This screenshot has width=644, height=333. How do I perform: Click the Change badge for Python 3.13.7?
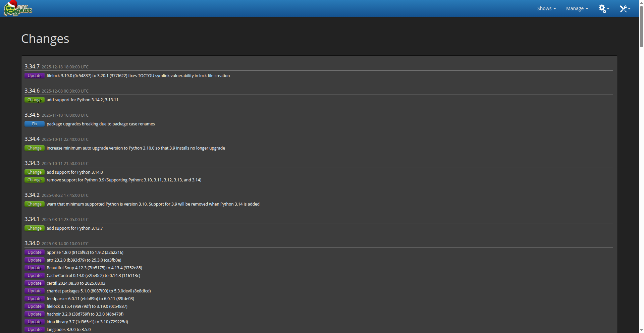coord(35,228)
